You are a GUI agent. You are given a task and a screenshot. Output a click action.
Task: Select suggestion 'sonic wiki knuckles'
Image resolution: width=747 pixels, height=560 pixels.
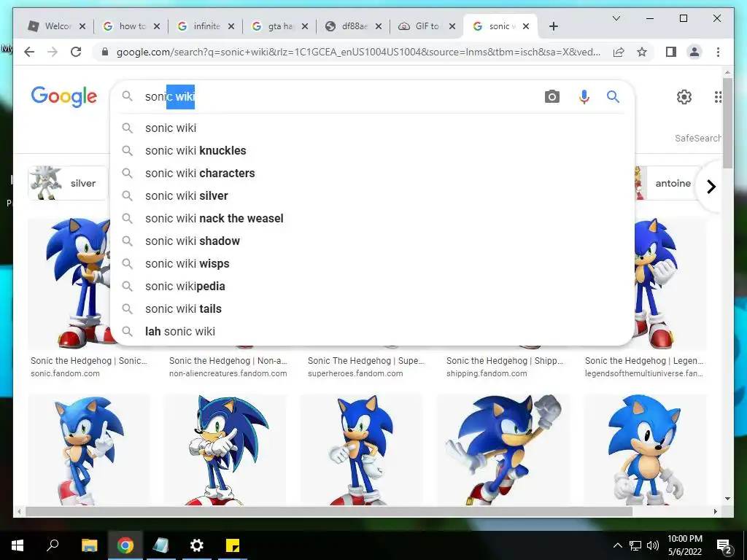point(372,150)
